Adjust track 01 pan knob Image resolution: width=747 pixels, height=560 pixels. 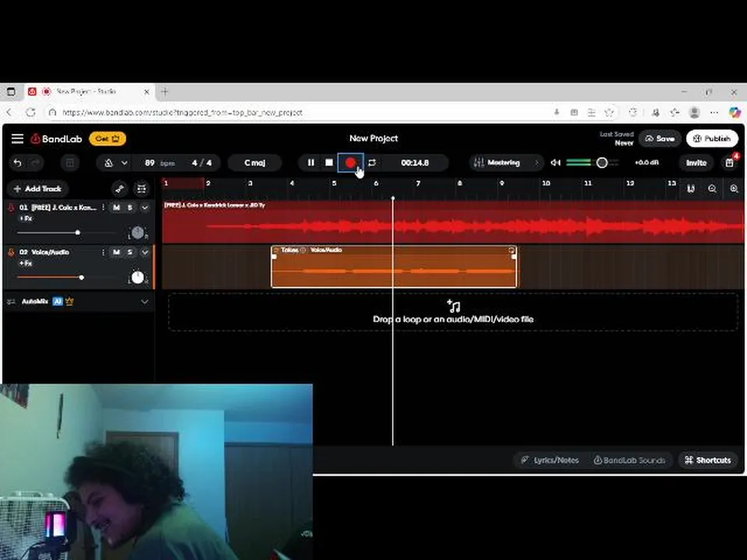pos(137,233)
